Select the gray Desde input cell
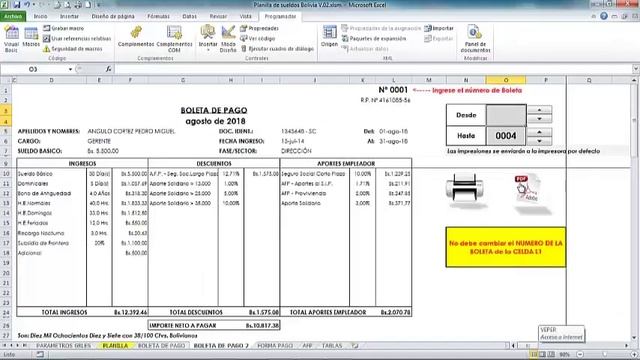Image resolution: width=640 pixels, height=360 pixels. click(506, 115)
